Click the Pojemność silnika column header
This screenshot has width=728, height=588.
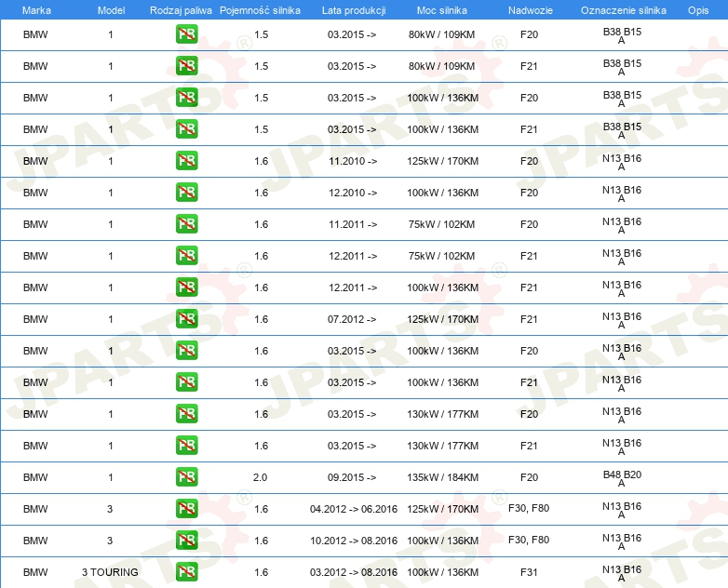click(x=260, y=10)
